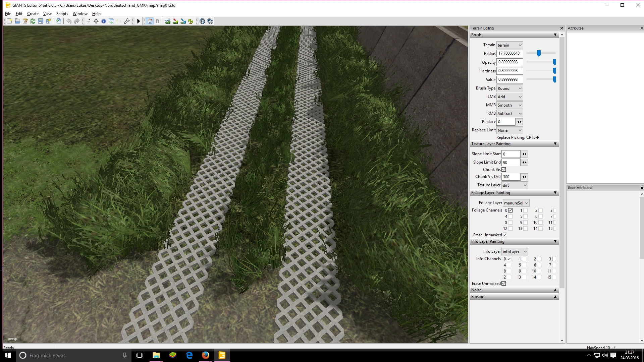Select terrain detail texture paint icon

pos(175,21)
